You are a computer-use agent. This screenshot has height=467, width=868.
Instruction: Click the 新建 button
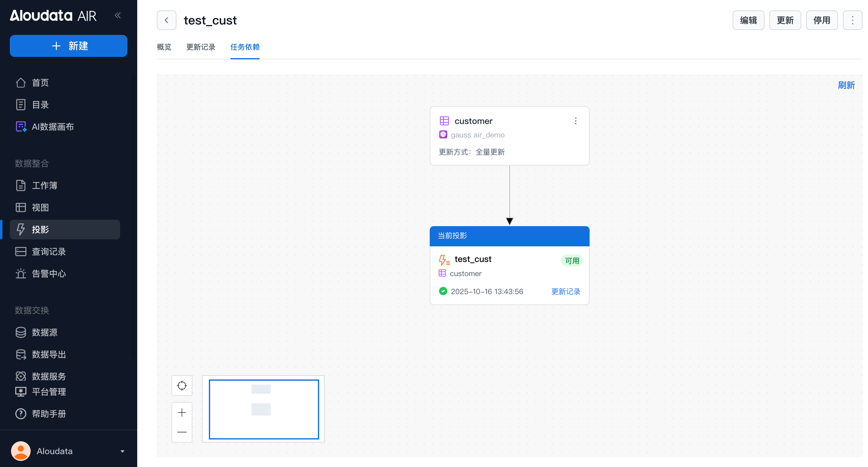coord(68,46)
